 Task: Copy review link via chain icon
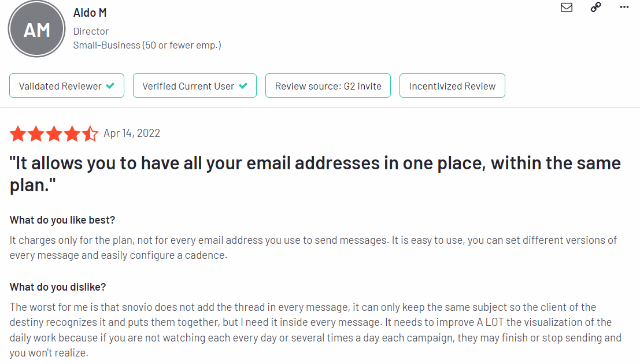tap(596, 7)
